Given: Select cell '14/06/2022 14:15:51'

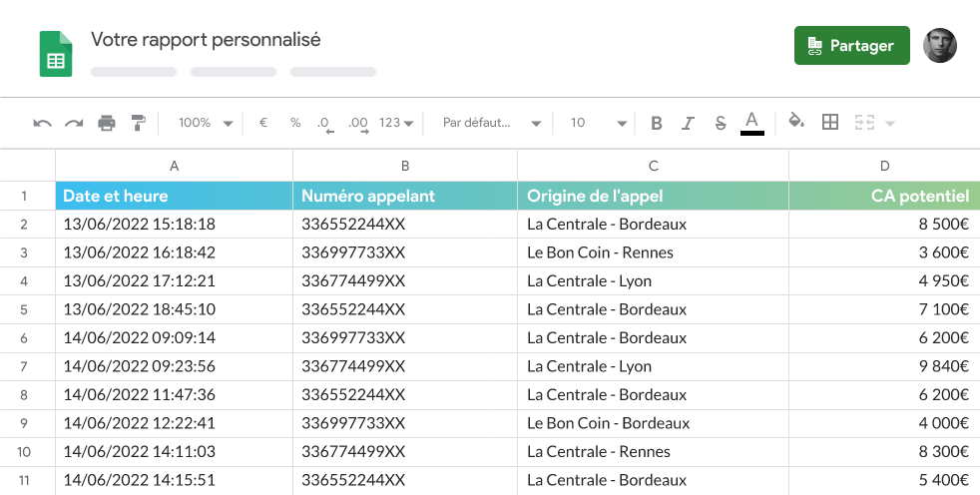Looking at the screenshot, I should click(x=174, y=481).
